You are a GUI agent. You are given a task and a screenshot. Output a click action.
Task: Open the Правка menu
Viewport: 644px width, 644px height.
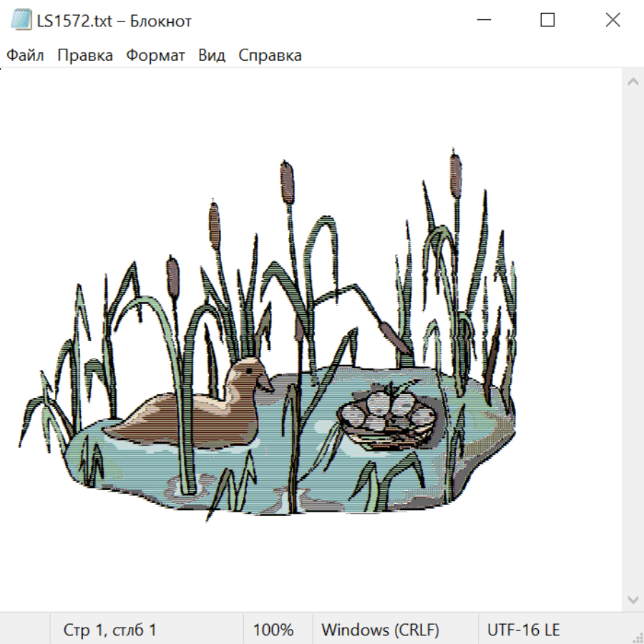coord(84,56)
